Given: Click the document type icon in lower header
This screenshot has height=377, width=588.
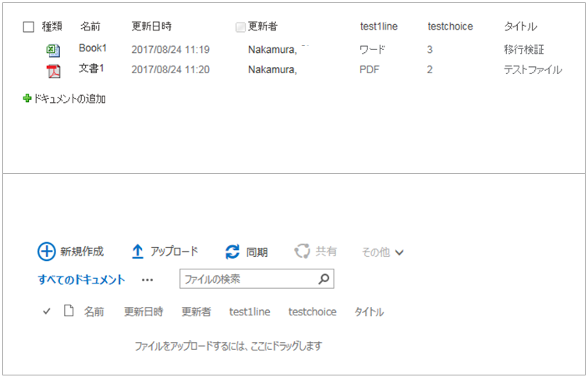Looking at the screenshot, I should click(x=69, y=312).
